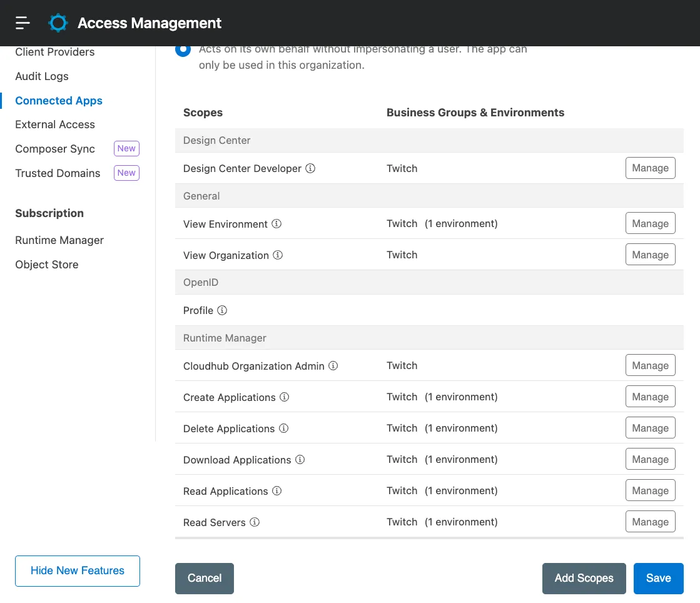Manage Read Servers scope

(x=650, y=521)
